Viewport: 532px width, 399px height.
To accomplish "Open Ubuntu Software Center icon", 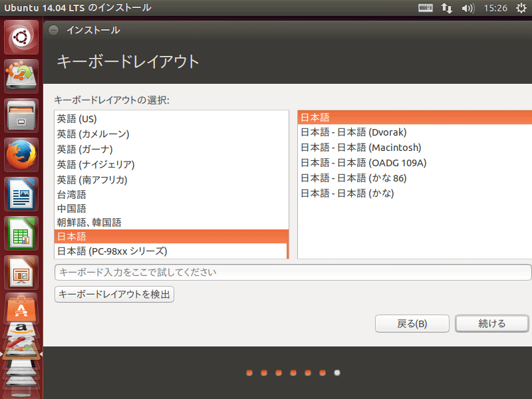I will click(x=21, y=308).
